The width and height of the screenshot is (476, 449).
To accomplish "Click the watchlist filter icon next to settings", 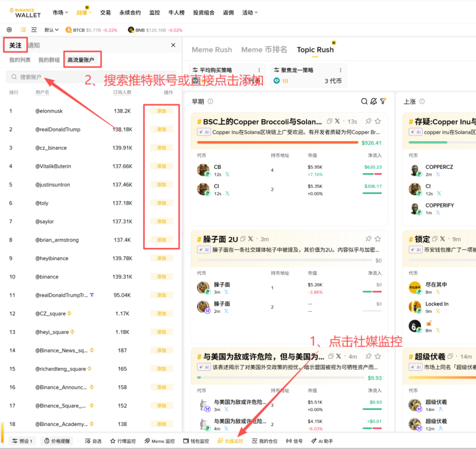I will pos(23,30).
